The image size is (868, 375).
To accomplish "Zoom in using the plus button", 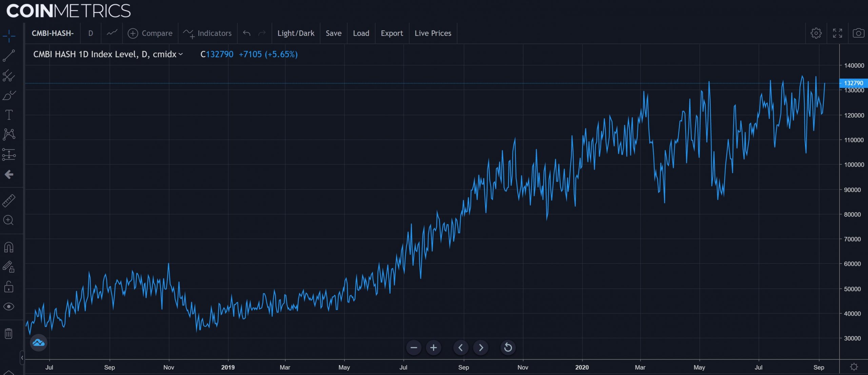I will [433, 348].
